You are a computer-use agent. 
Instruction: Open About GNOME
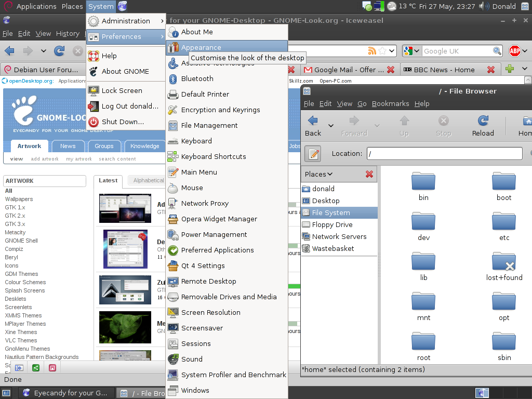[126, 72]
